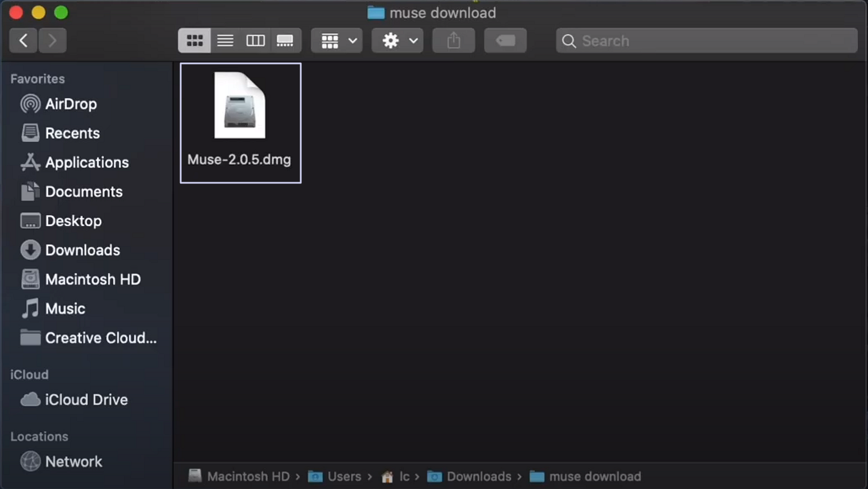Viewport: 868px width, 489px height.
Task: Click the Muse-2.0.5.dmg file name
Action: click(x=239, y=159)
